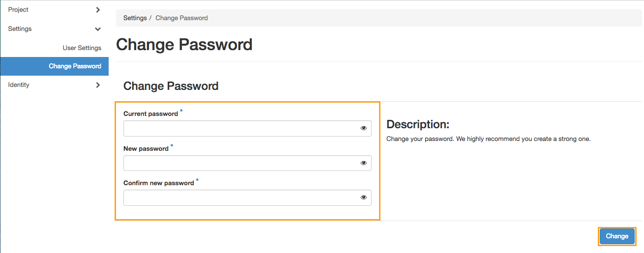Show the Confirm new password text
This screenshot has height=253, width=644.
pos(364,197)
